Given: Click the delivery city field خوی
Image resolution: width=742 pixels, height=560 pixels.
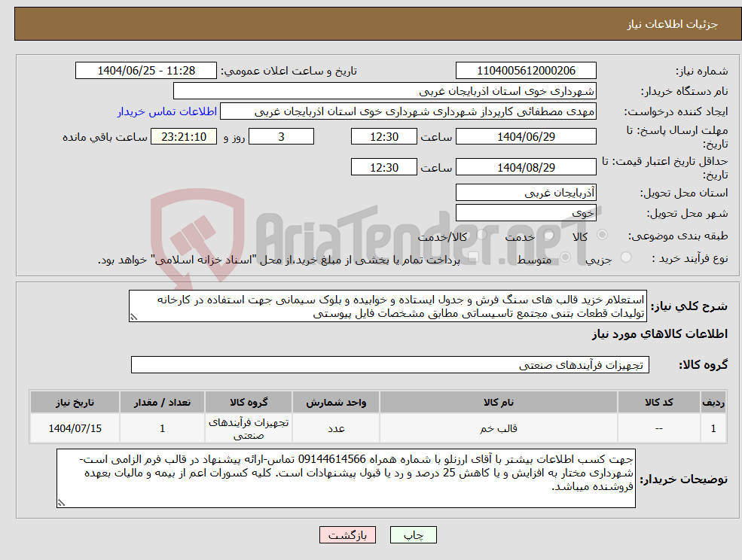Looking at the screenshot, I should (x=525, y=212).
